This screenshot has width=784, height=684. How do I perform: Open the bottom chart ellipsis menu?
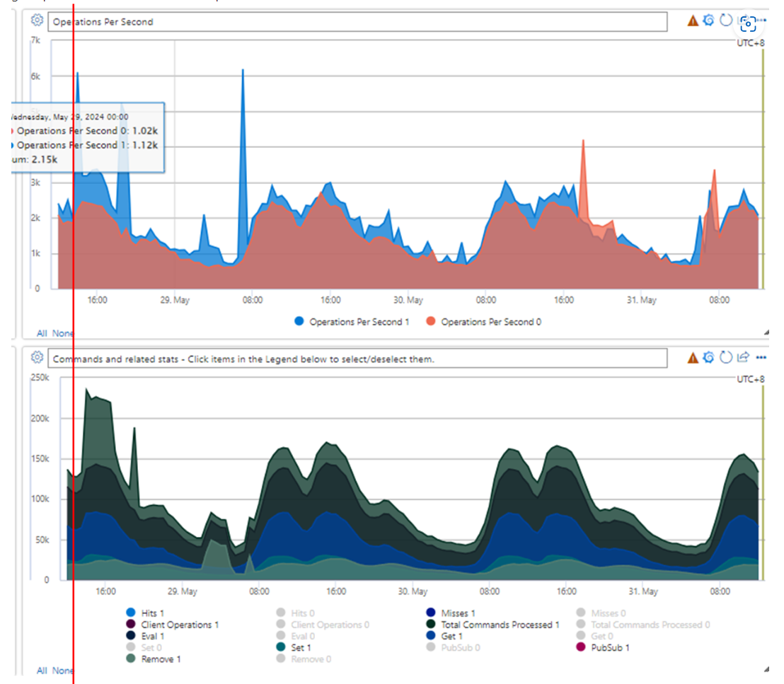click(761, 358)
